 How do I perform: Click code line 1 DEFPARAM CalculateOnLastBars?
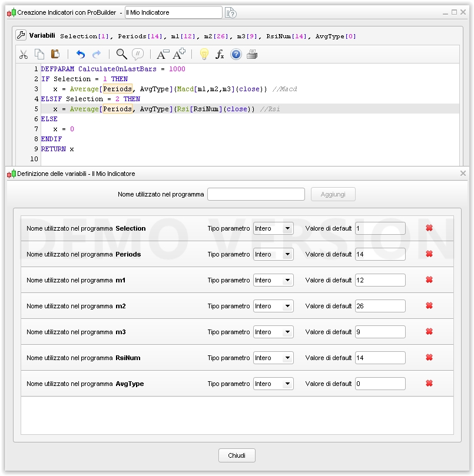[113, 69]
